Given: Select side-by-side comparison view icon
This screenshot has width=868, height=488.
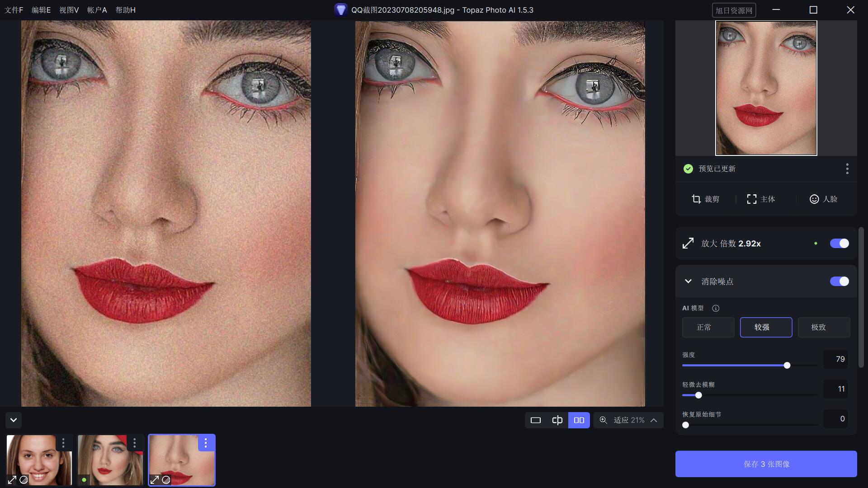Looking at the screenshot, I should tap(579, 420).
